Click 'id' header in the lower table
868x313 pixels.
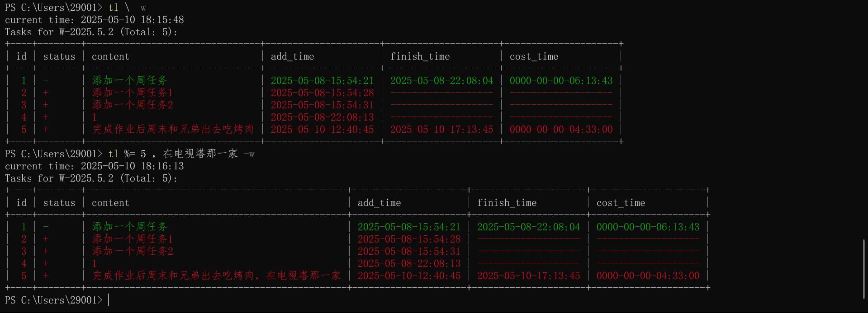click(x=21, y=203)
